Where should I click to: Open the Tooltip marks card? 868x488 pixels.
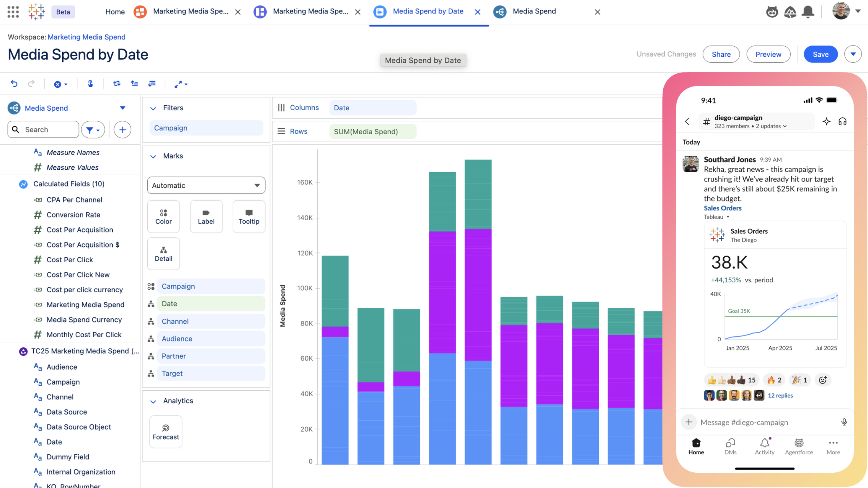(x=249, y=217)
